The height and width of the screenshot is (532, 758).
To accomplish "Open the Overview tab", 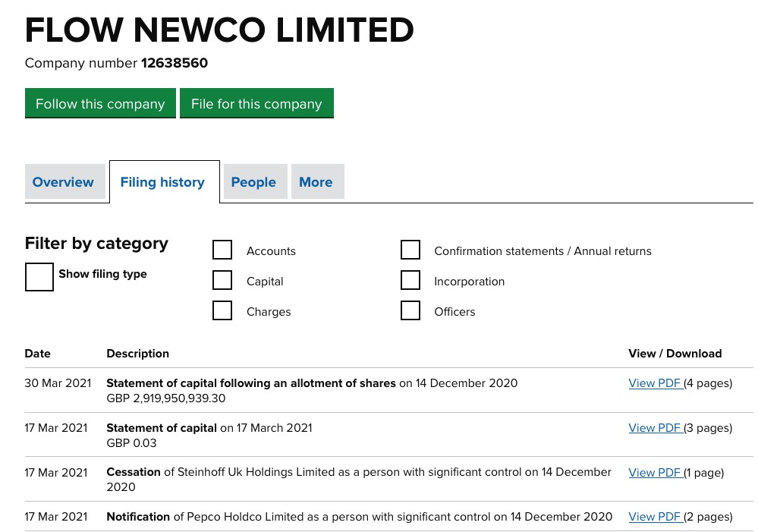I will point(64,182).
